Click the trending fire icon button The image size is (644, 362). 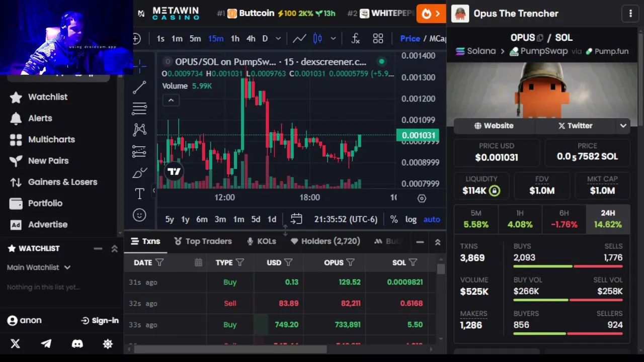[x=431, y=14]
